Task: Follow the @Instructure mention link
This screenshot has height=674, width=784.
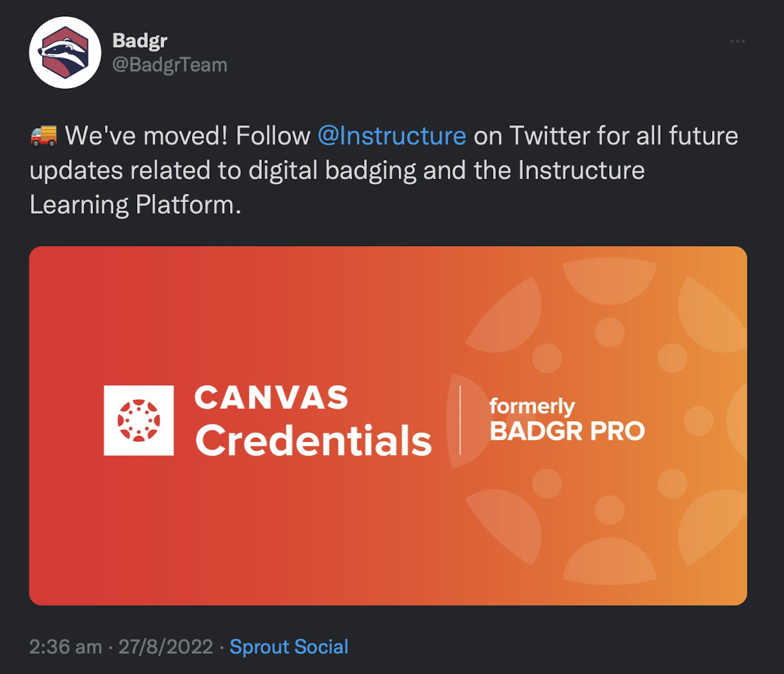Action: [x=392, y=136]
